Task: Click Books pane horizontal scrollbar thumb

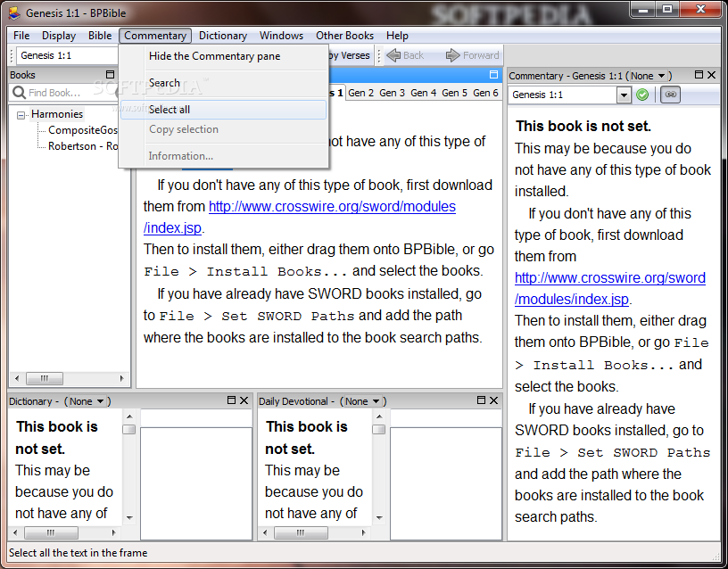Action: 44,378
